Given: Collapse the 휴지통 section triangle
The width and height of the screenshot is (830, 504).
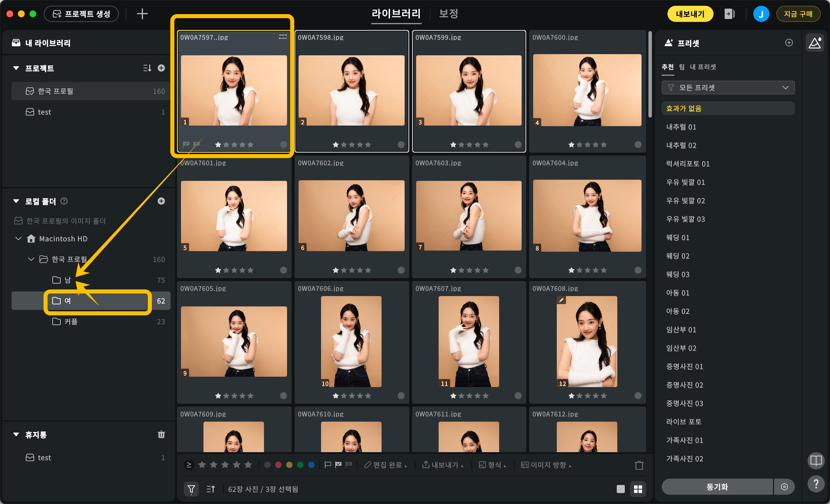Looking at the screenshot, I should (x=16, y=434).
